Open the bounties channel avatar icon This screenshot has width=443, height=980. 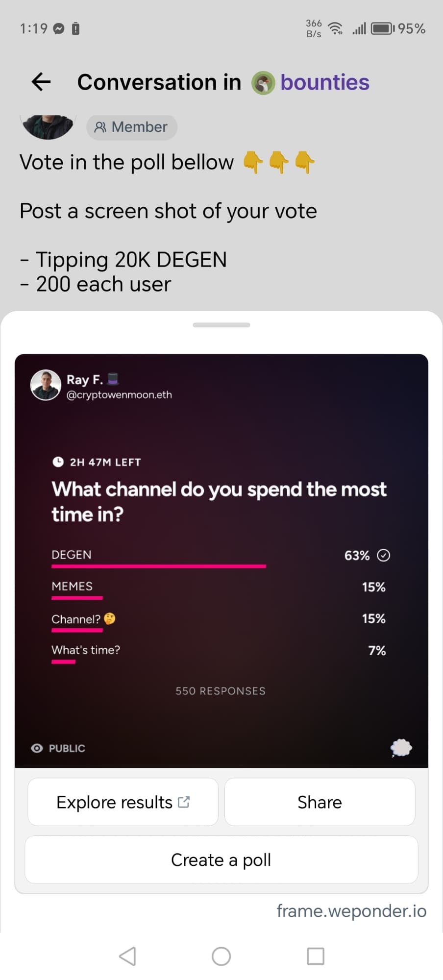(x=263, y=83)
